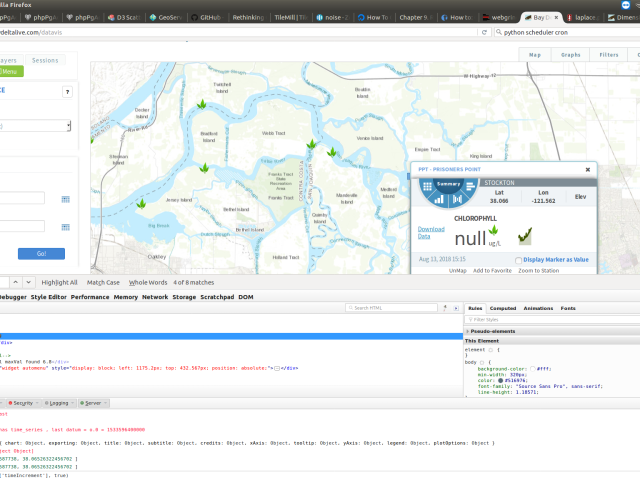Screen dimensions: 640x480
Task: Click the selector highlighter icon next to body rule
Action: [482, 362]
